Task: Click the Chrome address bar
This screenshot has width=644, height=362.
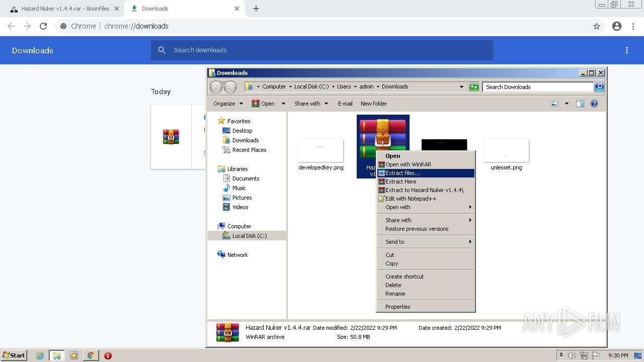Action: tap(322, 26)
